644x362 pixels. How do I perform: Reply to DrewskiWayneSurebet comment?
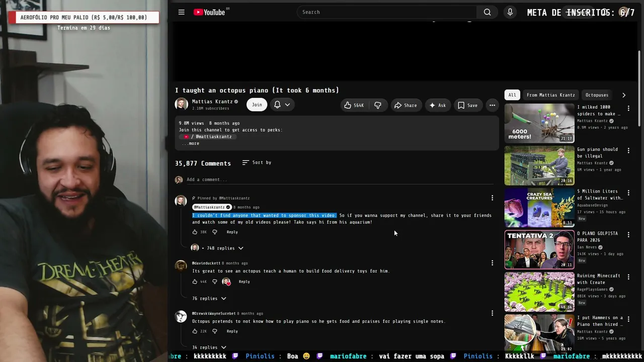[232, 331]
